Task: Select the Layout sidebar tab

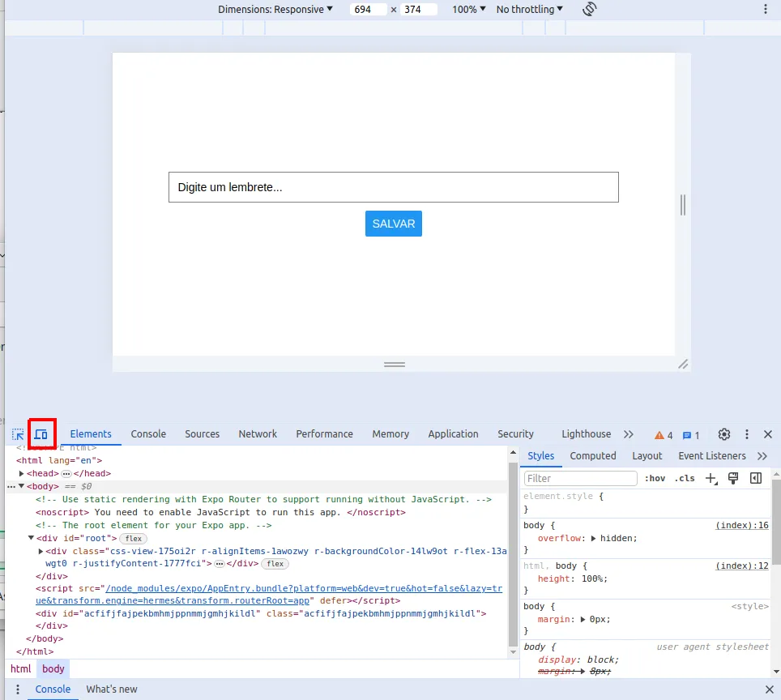Action: [647, 456]
